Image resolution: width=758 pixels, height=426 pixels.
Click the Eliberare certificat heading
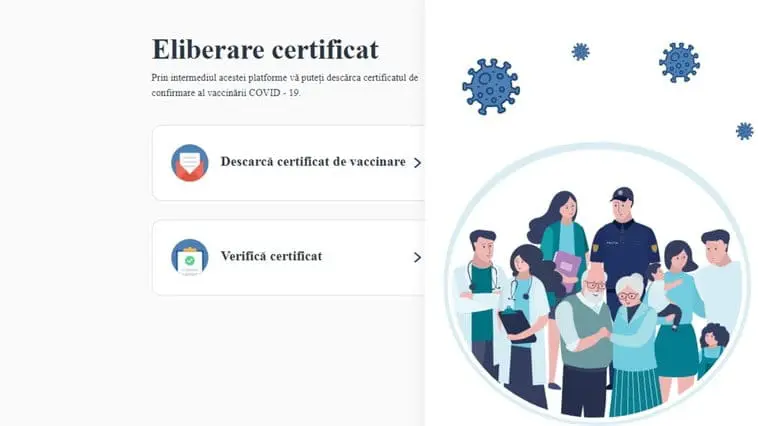click(265, 49)
